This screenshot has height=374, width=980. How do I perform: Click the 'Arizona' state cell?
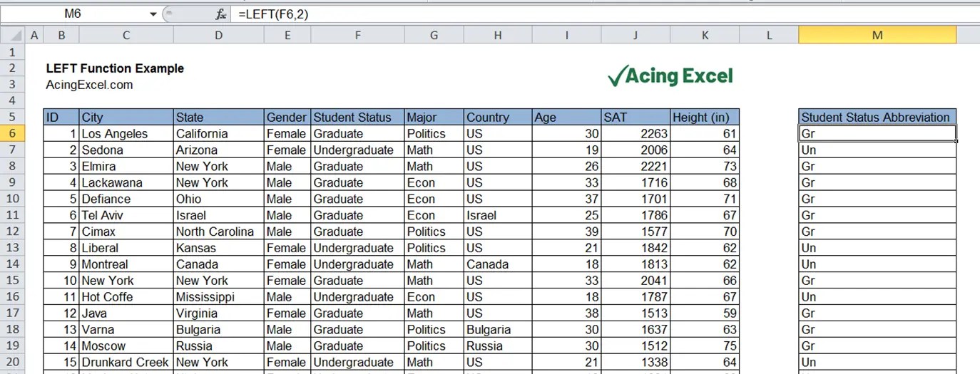(218, 150)
